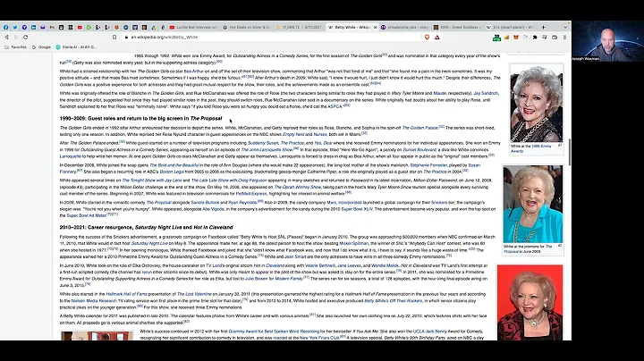Expand the tab search dropdown arrow

click(565, 28)
